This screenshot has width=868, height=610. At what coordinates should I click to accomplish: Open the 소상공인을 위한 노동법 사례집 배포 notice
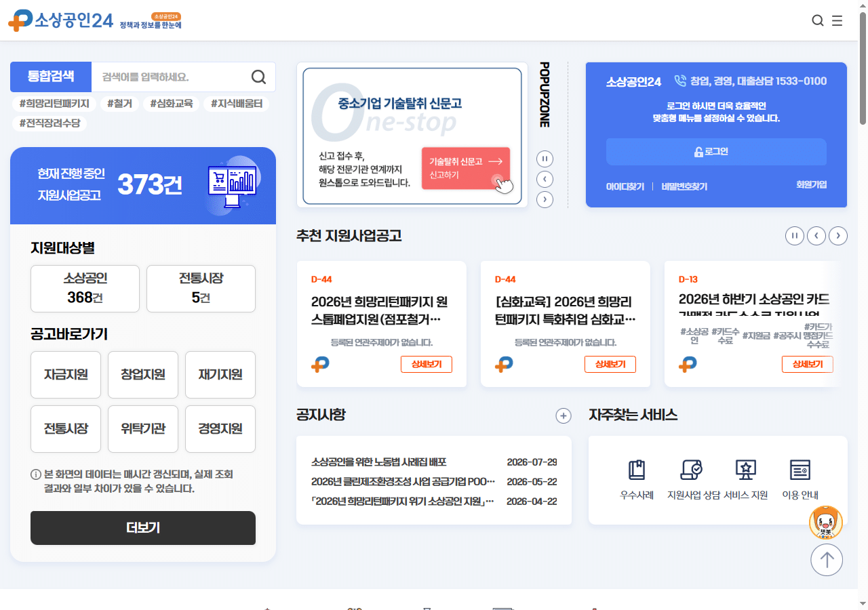coord(379,462)
